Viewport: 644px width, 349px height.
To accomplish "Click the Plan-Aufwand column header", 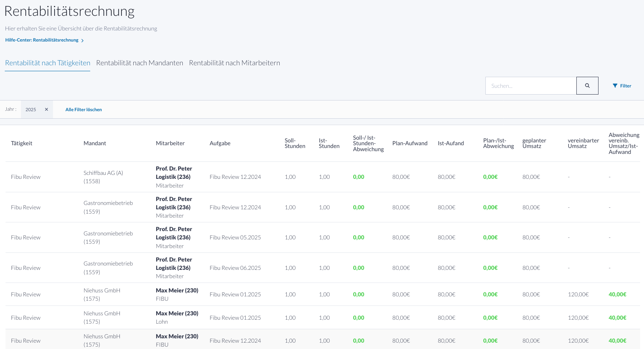I will coord(409,143).
